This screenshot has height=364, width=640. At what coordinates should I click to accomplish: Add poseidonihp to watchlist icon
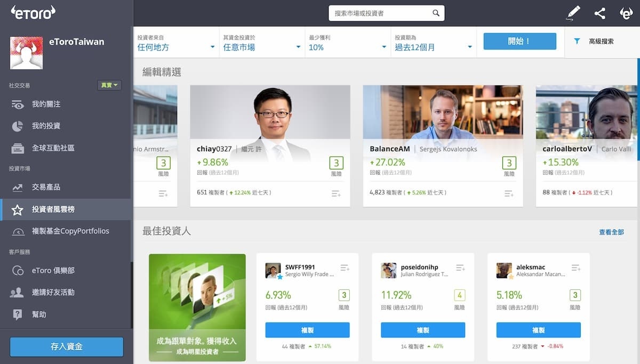pyautogui.click(x=460, y=268)
